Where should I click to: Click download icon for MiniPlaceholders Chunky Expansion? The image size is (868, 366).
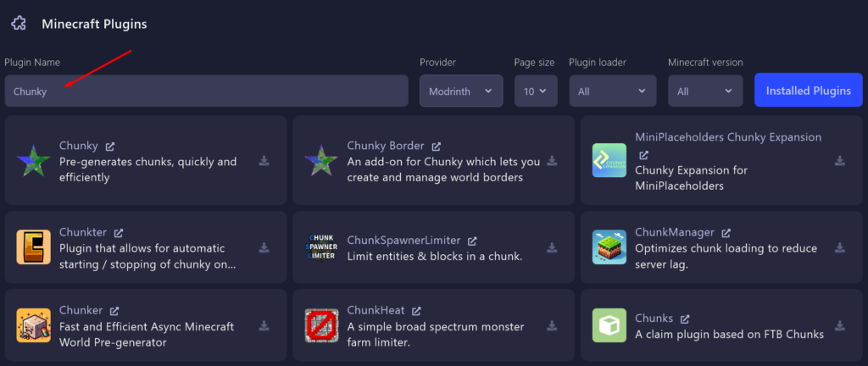pyautogui.click(x=840, y=161)
